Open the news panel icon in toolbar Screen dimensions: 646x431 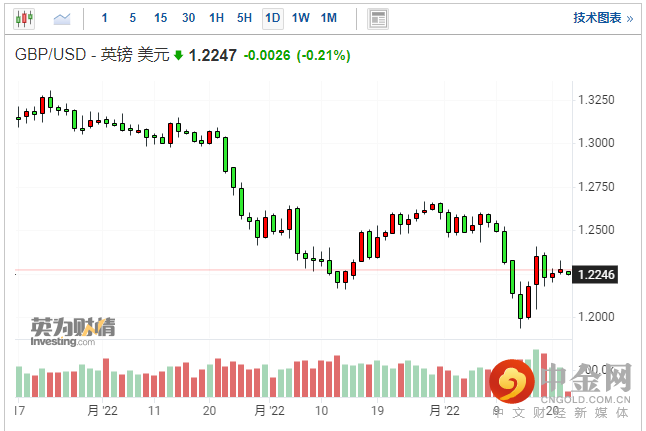(377, 18)
